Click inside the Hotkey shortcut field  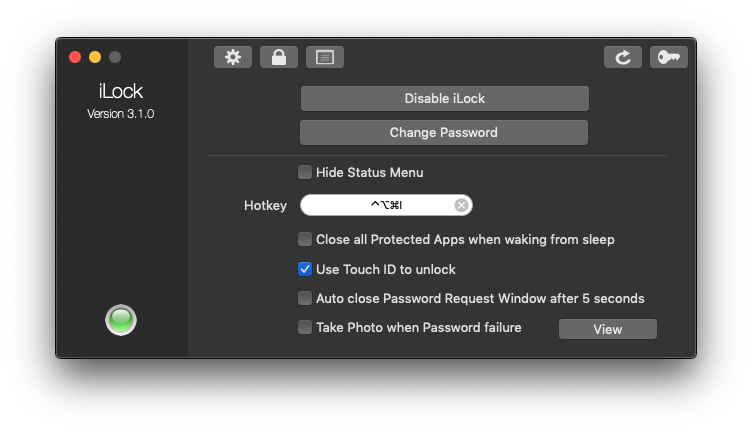coord(380,205)
